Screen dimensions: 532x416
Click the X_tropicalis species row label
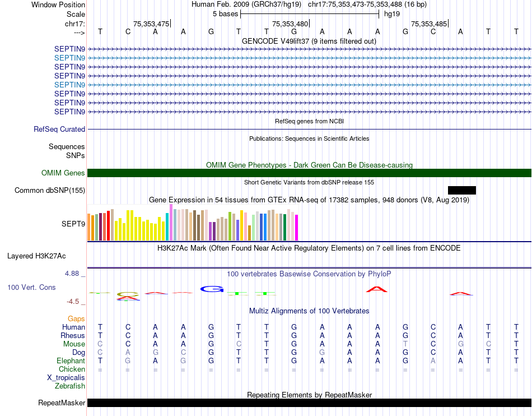point(66,378)
